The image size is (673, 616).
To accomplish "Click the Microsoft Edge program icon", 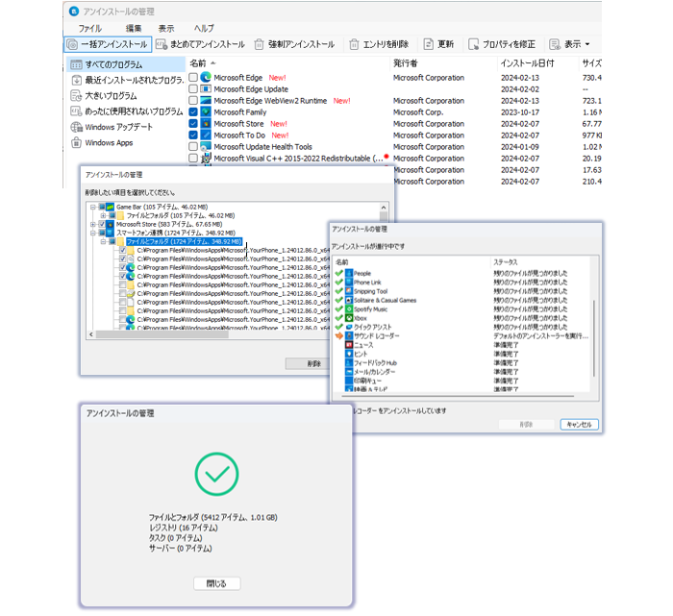I will 206,77.
